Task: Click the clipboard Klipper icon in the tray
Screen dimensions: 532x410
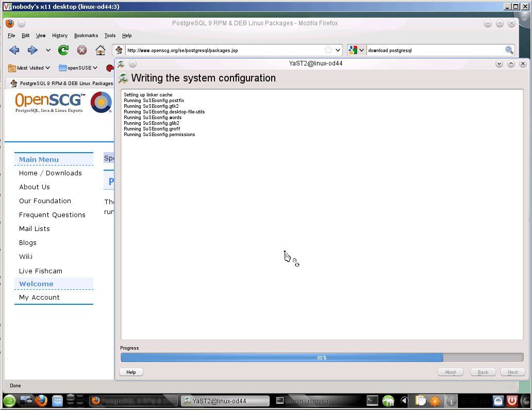Action: click(x=420, y=401)
